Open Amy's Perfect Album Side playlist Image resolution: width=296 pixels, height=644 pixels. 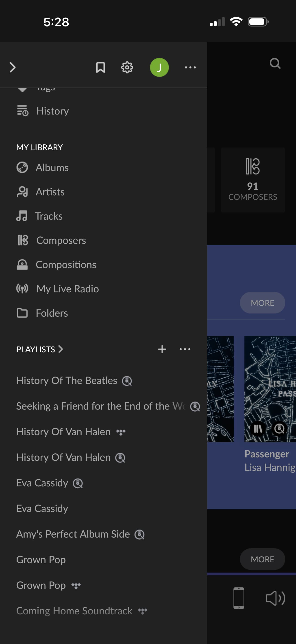pos(73,534)
